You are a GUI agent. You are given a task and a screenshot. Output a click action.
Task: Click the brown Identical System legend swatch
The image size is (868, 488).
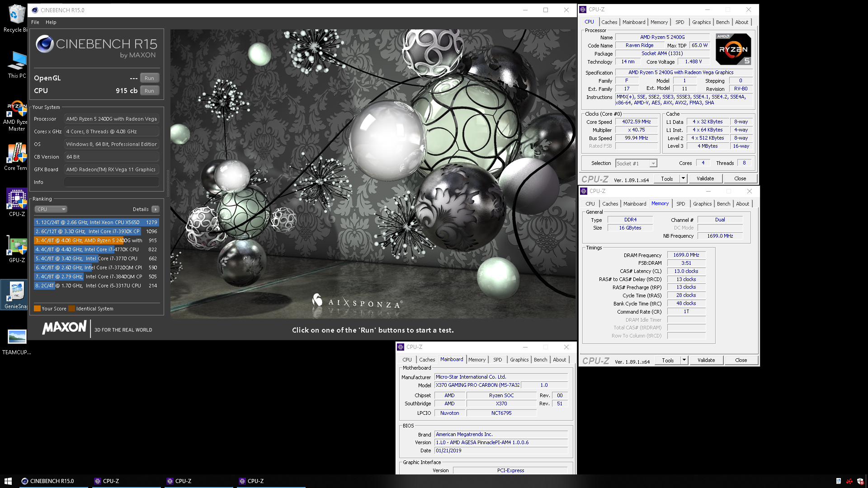[72, 309]
